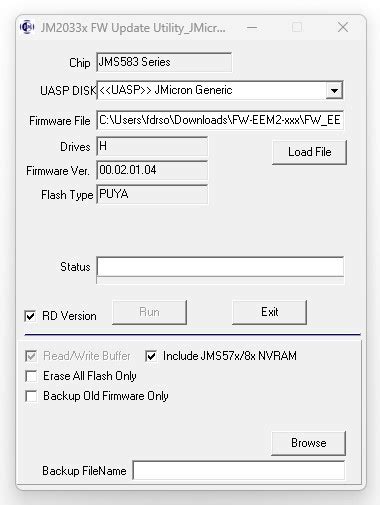Check Backup Old Firmware Only

click(31, 396)
